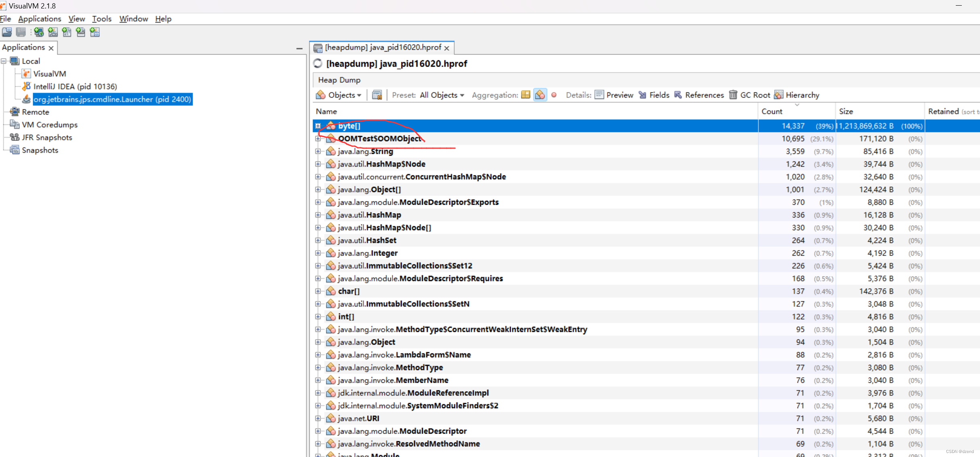The image size is (980, 457).
Task: Sort table by Size column header
Action: [x=846, y=111]
